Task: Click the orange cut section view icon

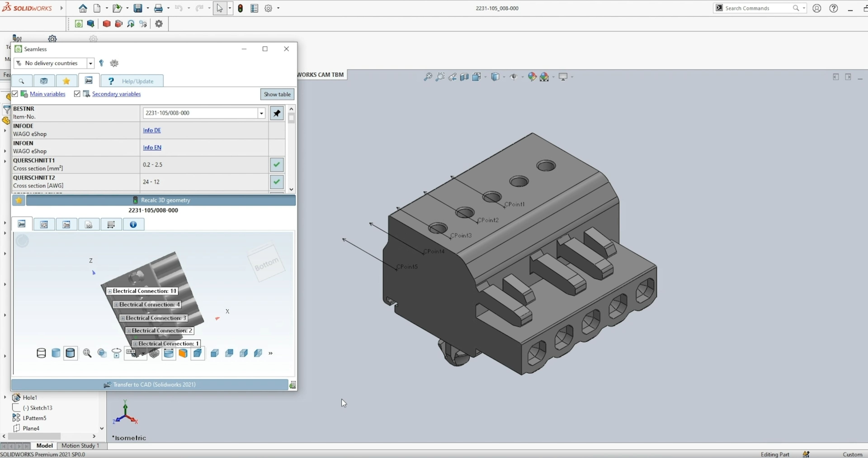Action: [183, 353]
